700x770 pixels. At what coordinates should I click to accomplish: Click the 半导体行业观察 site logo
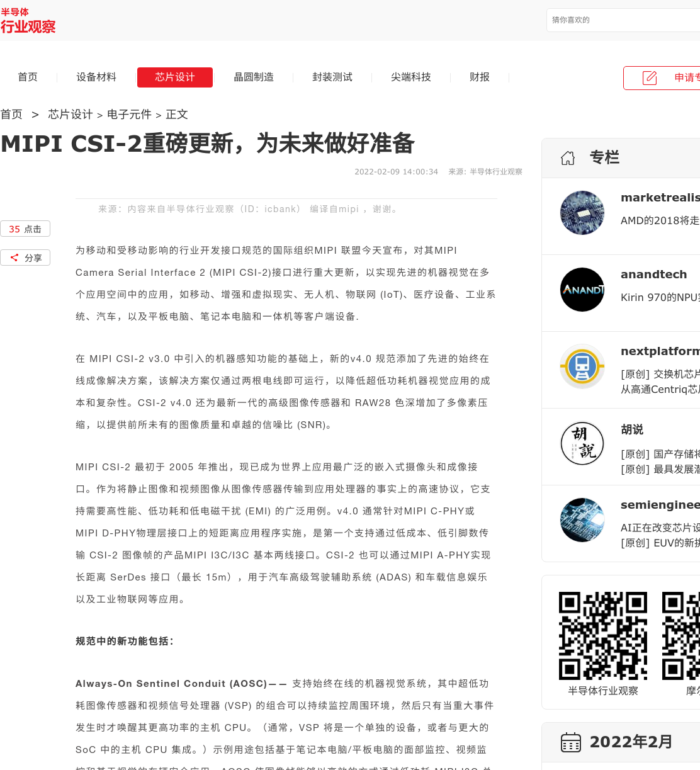(x=28, y=21)
